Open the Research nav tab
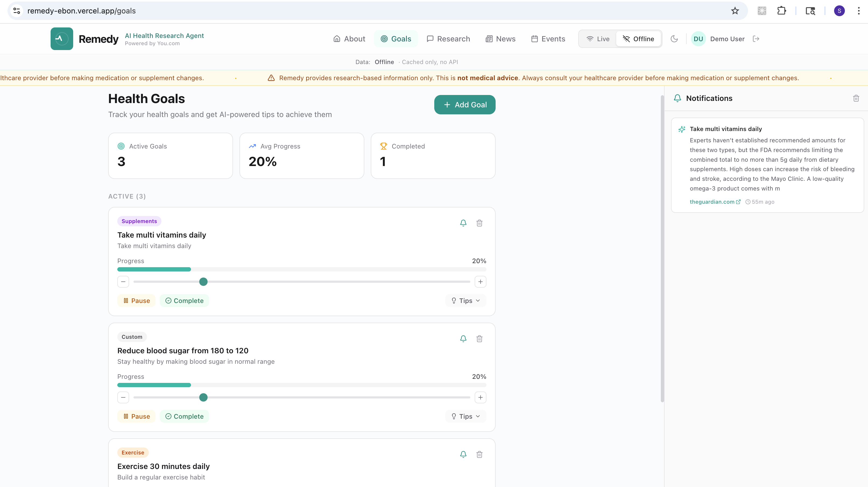Viewport: 868px width, 487px height. (448, 39)
